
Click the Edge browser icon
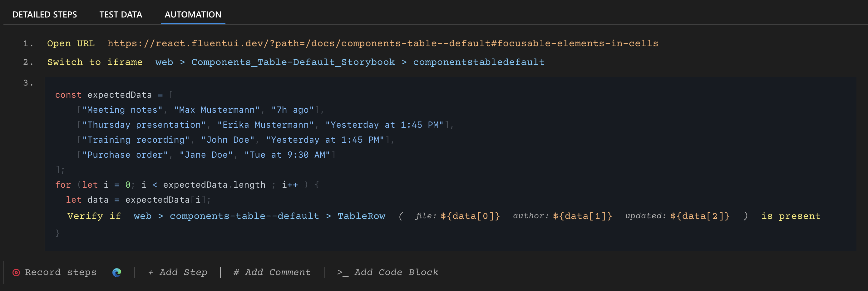(x=116, y=272)
